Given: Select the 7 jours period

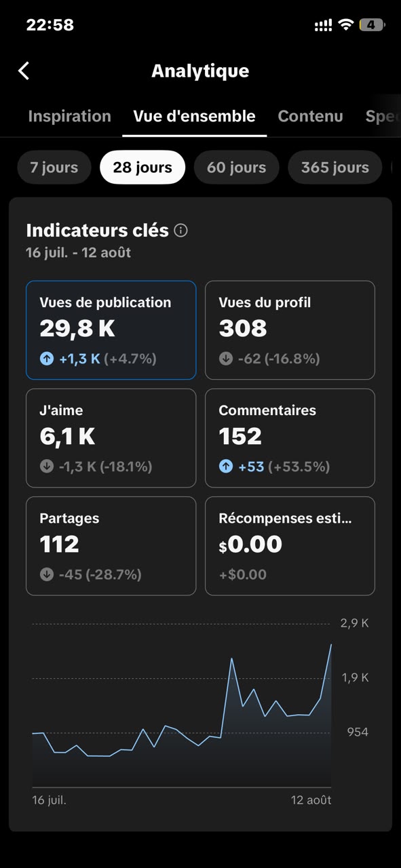Looking at the screenshot, I should click(x=54, y=167).
